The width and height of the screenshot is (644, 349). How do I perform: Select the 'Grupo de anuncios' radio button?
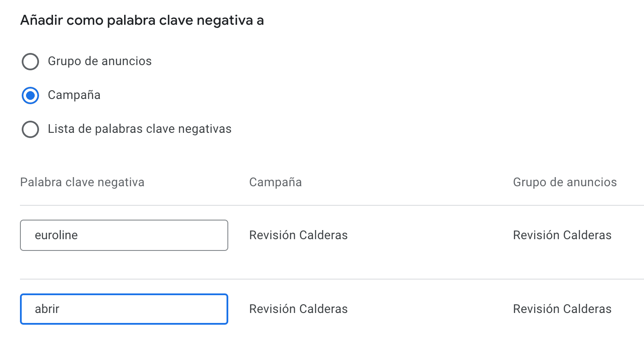tap(30, 62)
